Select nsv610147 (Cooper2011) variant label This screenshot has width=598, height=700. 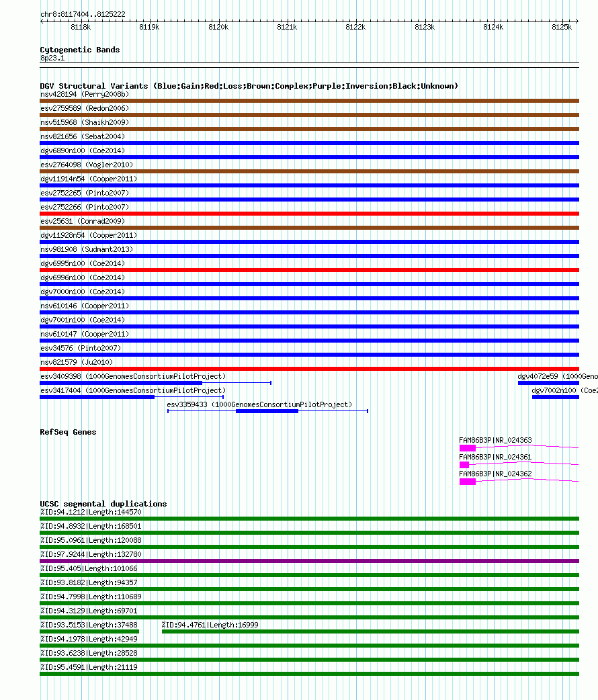point(85,334)
